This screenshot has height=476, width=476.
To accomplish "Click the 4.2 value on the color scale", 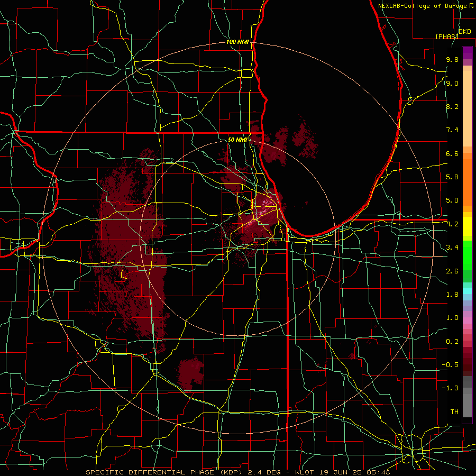I will 452,224.
